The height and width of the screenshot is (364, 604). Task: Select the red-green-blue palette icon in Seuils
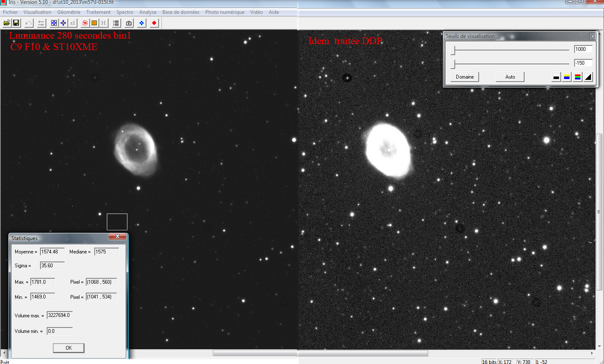pyautogui.click(x=578, y=77)
